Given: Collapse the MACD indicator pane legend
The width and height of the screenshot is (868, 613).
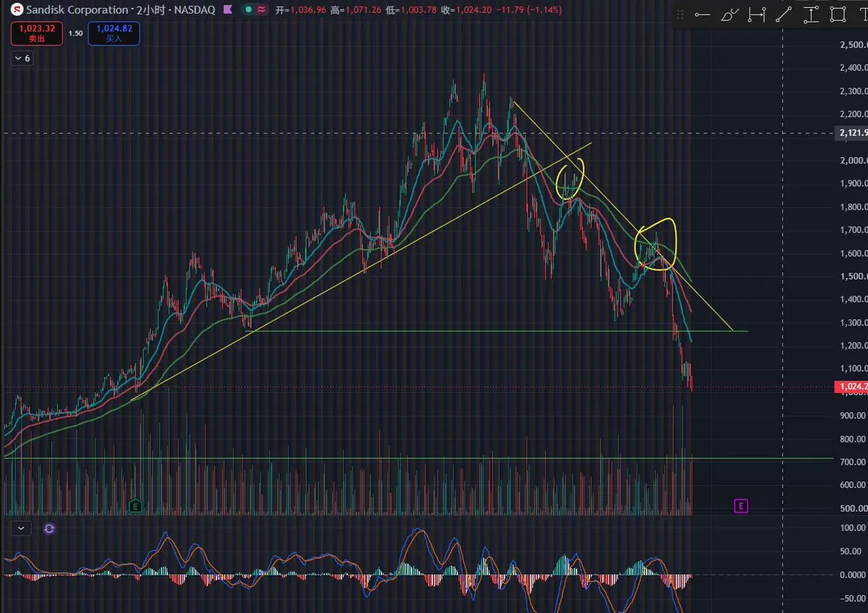Looking at the screenshot, I should (x=21, y=528).
